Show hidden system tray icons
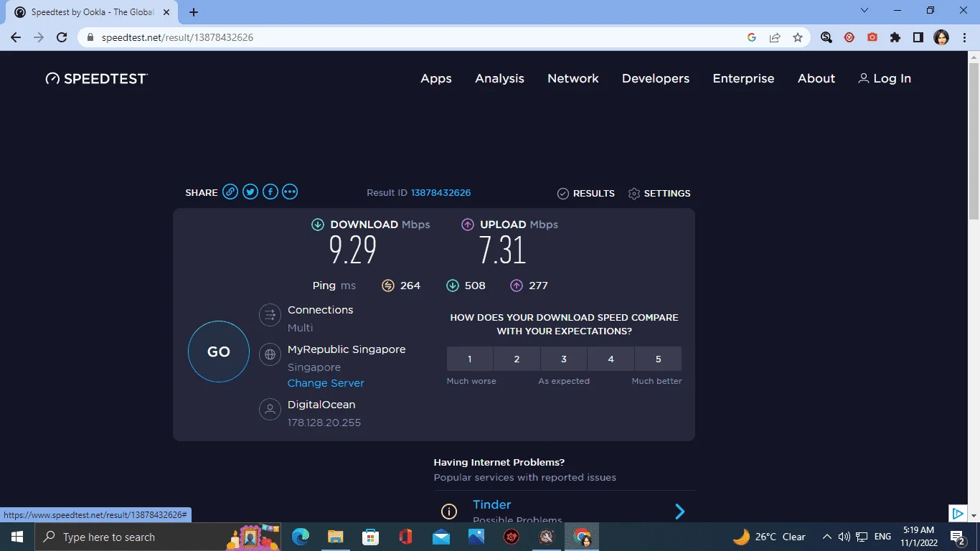The width and height of the screenshot is (980, 551). coord(826,537)
